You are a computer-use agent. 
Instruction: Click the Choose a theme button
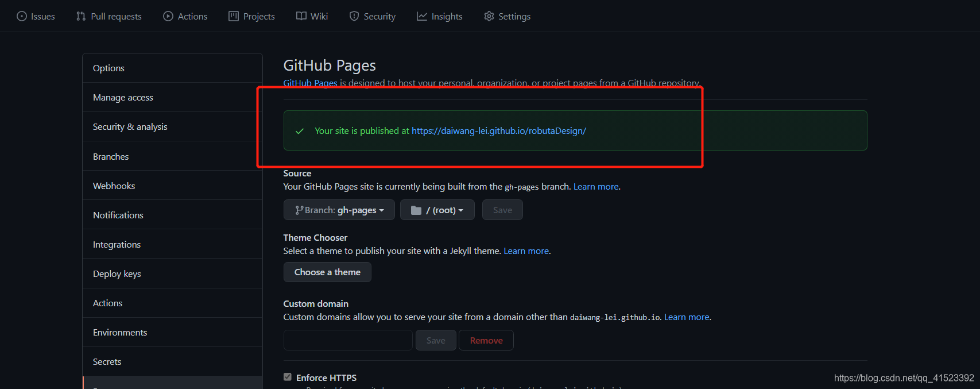tap(327, 272)
